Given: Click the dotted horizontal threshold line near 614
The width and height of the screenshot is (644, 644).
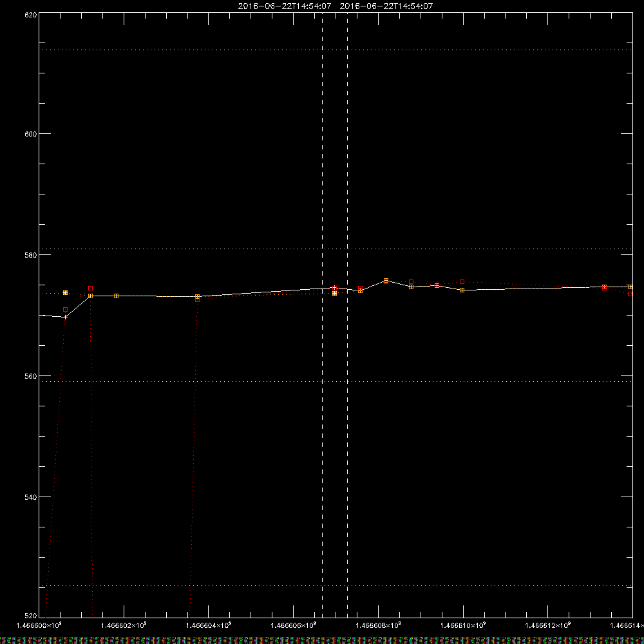Looking at the screenshot, I should pyautogui.click(x=336, y=50).
